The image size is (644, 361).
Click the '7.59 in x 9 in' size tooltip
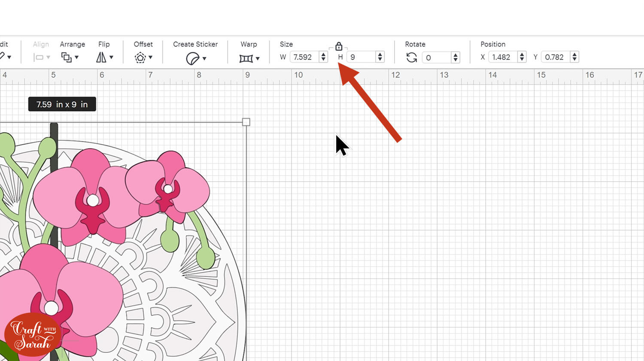[x=62, y=104]
